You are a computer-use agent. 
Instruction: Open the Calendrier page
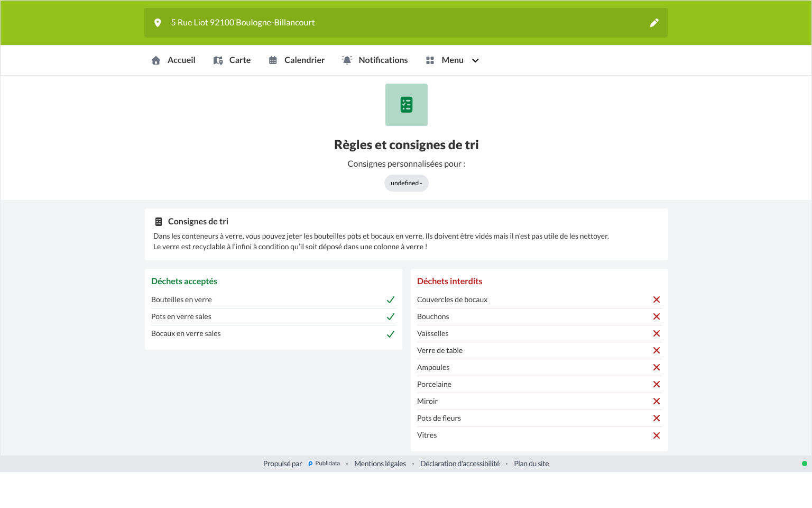[297, 60]
